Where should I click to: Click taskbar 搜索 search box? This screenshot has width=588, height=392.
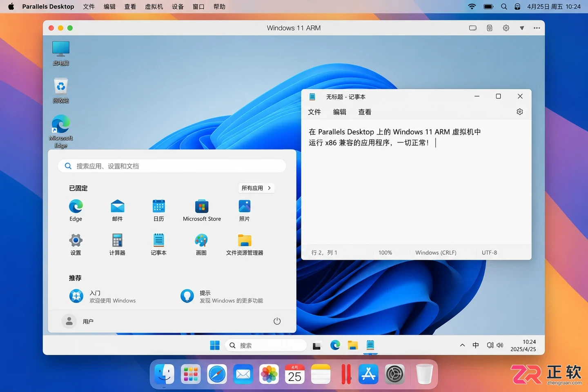[266, 345]
